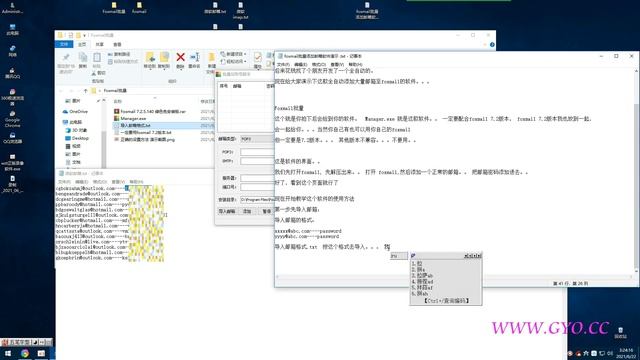
Task: Click the new item dropdown in Explorer ribbon
Action: tap(234, 54)
